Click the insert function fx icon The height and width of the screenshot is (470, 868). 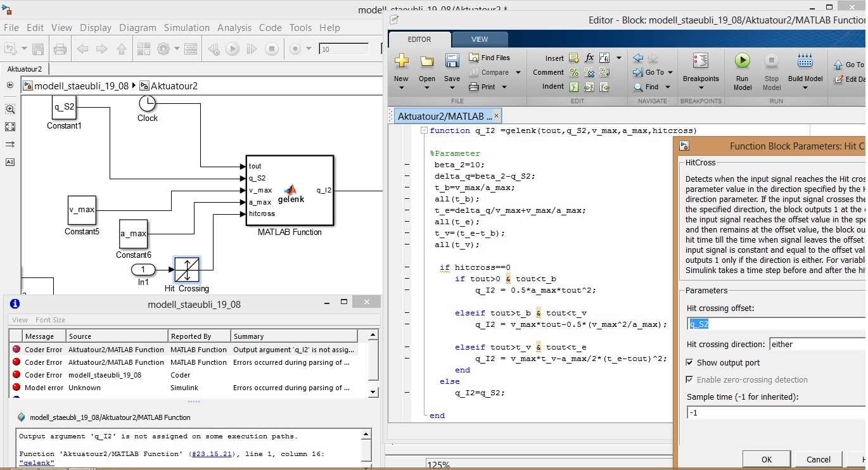click(x=589, y=58)
